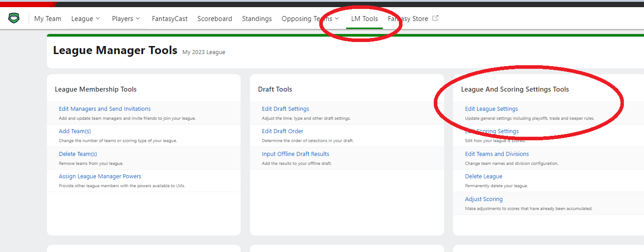This screenshot has height=252, width=644.
Task: Open Edit League Settings link
Action: pyautogui.click(x=491, y=109)
